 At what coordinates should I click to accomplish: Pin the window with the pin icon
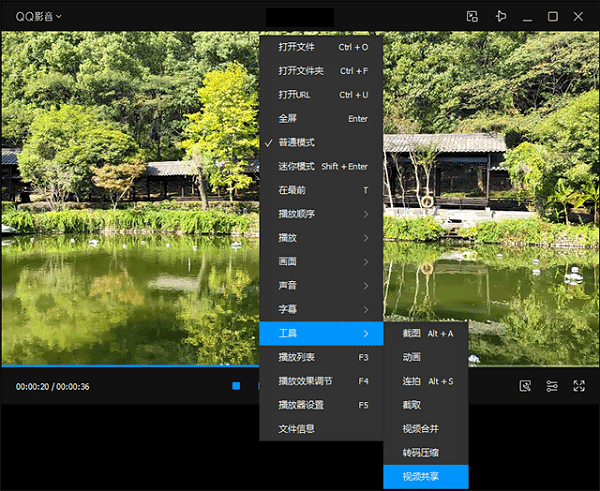[501, 16]
